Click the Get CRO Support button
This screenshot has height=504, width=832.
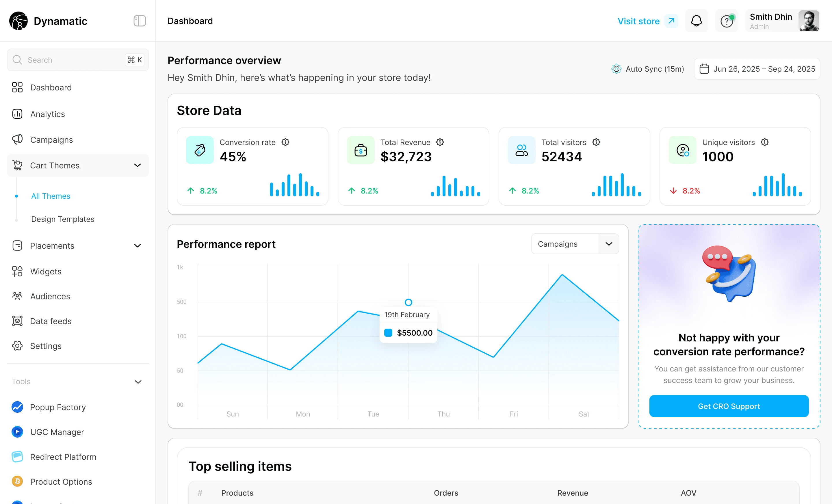(x=729, y=406)
